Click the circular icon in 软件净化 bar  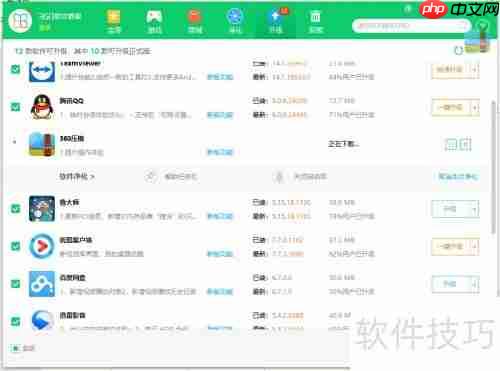(x=150, y=176)
